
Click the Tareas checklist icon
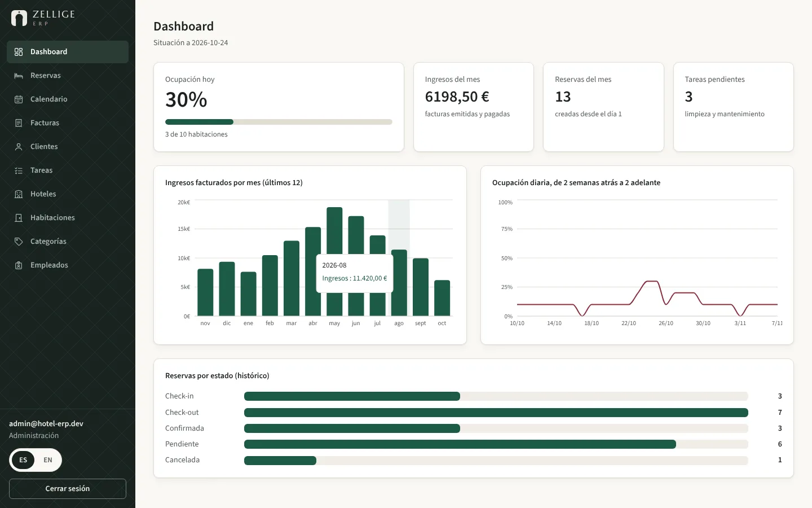(x=19, y=170)
